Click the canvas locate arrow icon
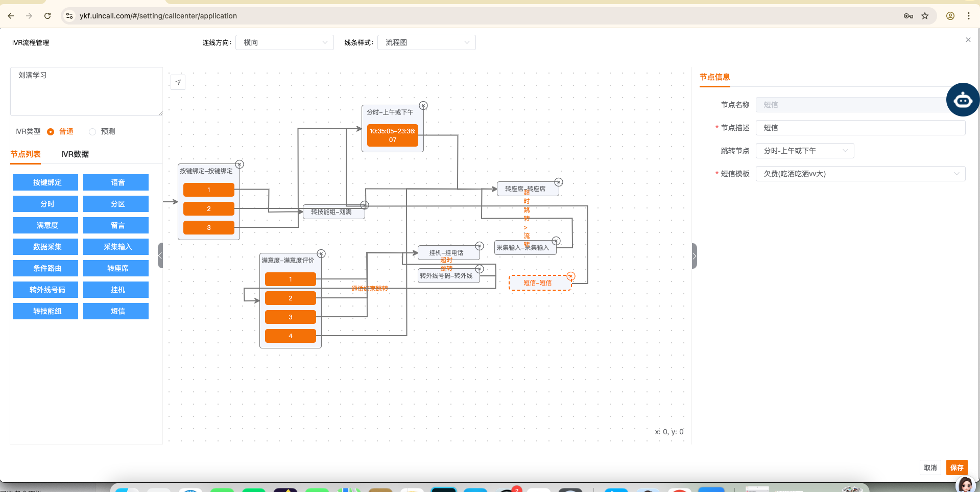 tap(178, 82)
